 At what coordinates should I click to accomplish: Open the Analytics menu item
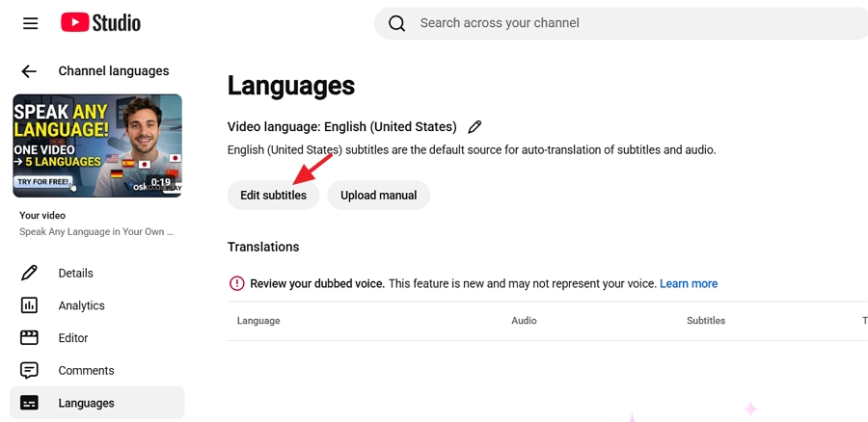coord(96,305)
